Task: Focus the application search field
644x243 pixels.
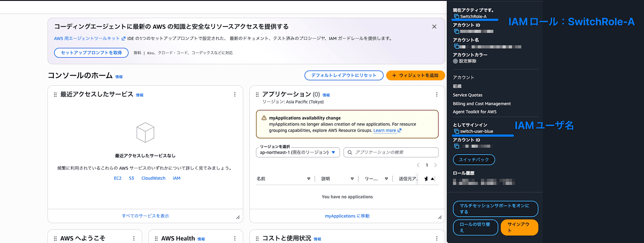Action: (391, 152)
